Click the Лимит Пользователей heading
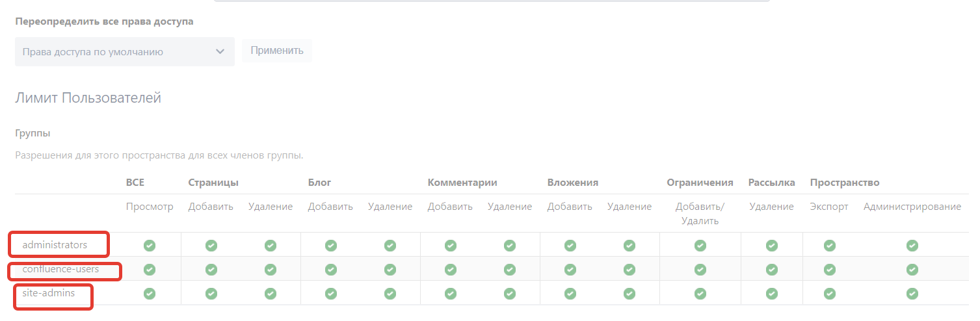980x321 pixels. click(x=88, y=98)
